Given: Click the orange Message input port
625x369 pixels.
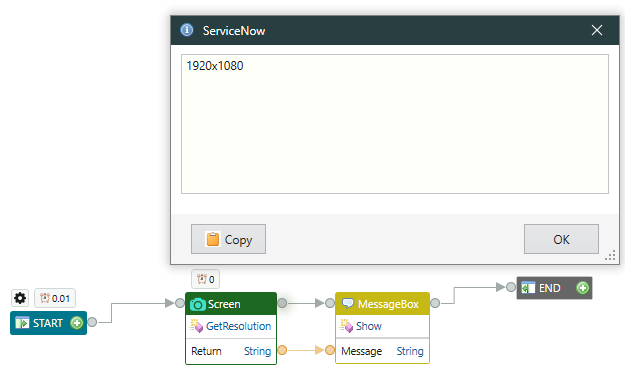Looking at the screenshot, I should [330, 350].
